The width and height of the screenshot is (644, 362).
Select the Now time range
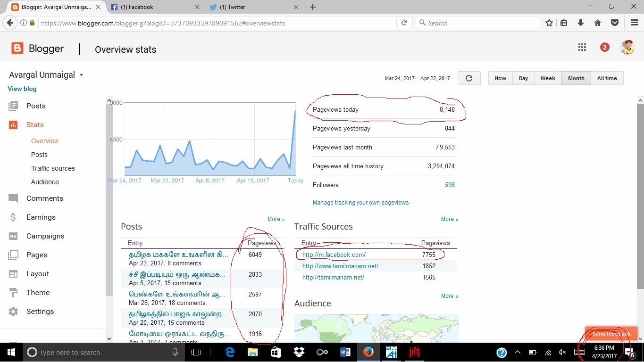501,78
